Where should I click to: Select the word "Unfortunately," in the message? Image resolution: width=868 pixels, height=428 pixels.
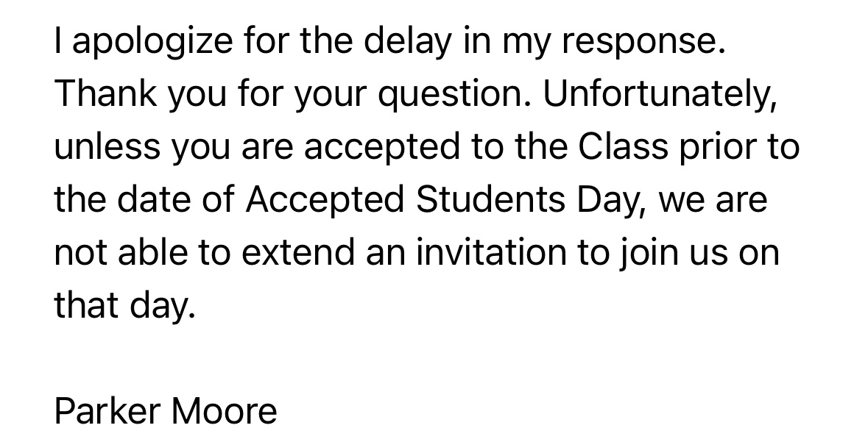(x=660, y=94)
